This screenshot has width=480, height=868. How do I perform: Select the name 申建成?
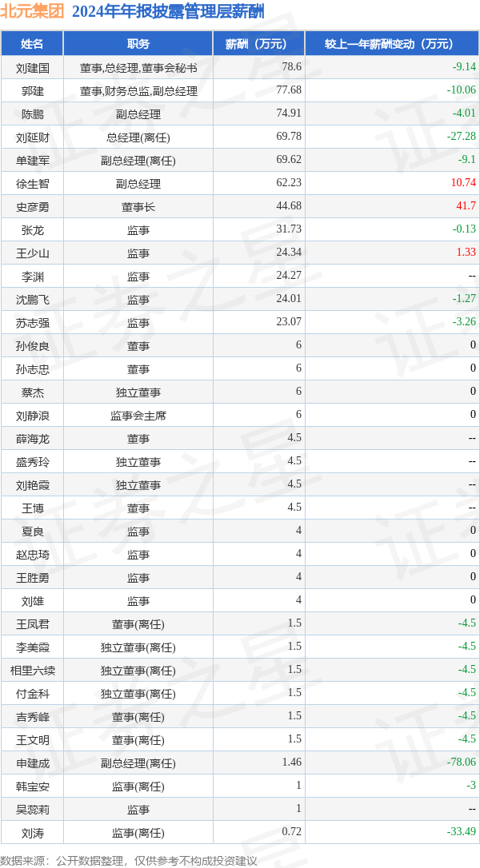(x=32, y=764)
